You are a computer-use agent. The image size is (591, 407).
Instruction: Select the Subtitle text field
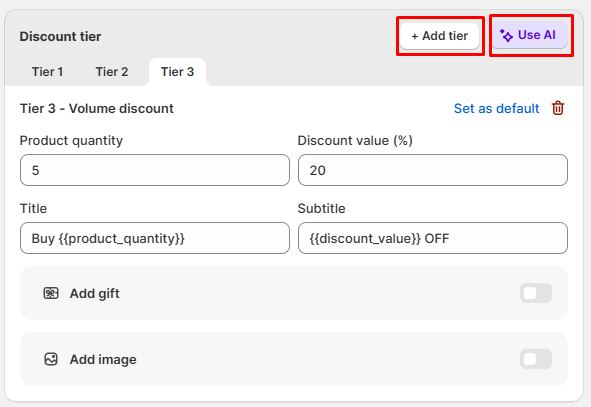(433, 238)
